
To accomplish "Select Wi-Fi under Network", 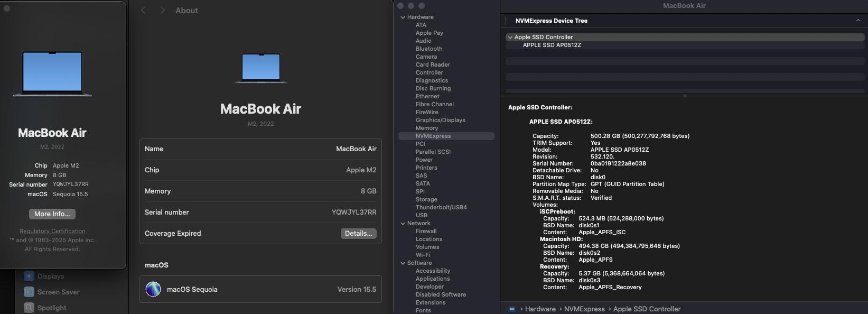I will pyautogui.click(x=423, y=255).
